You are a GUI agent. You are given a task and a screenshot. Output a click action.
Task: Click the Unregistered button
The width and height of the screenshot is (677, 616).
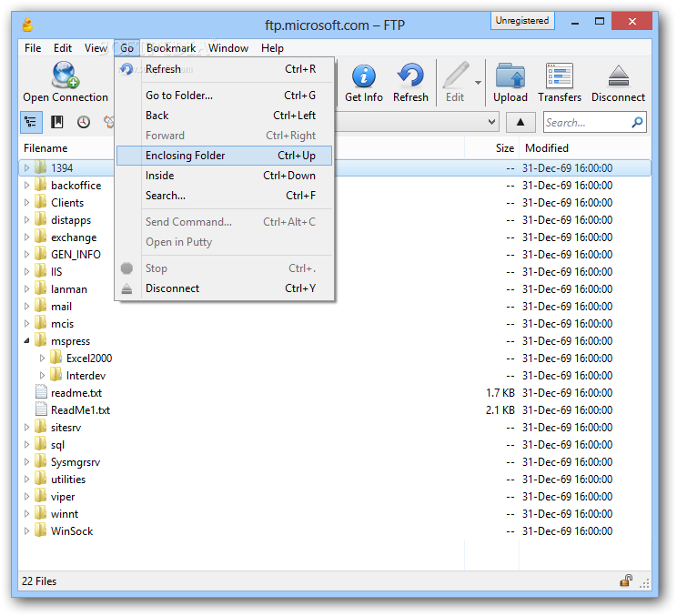click(522, 21)
